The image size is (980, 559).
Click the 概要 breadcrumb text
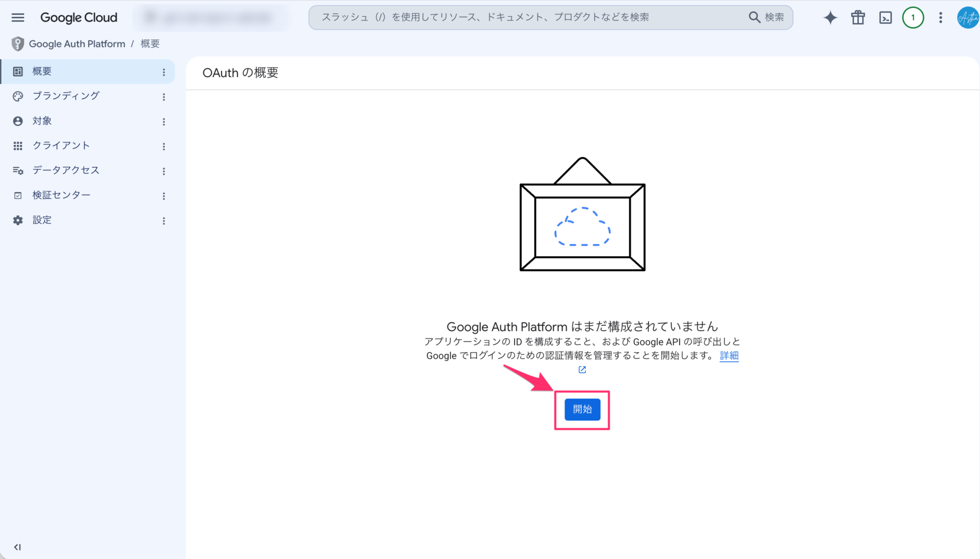(x=150, y=44)
